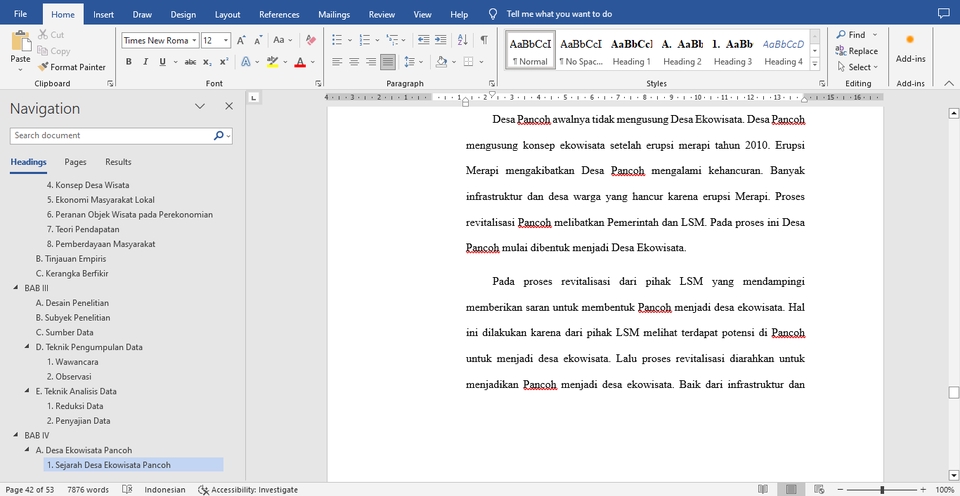Click the ruler tab selector
960x496 pixels.
(x=255, y=97)
